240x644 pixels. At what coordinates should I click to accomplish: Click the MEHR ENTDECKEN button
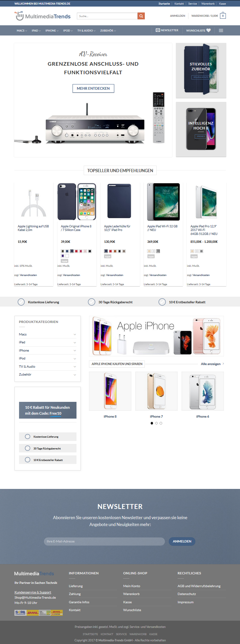coord(93,88)
